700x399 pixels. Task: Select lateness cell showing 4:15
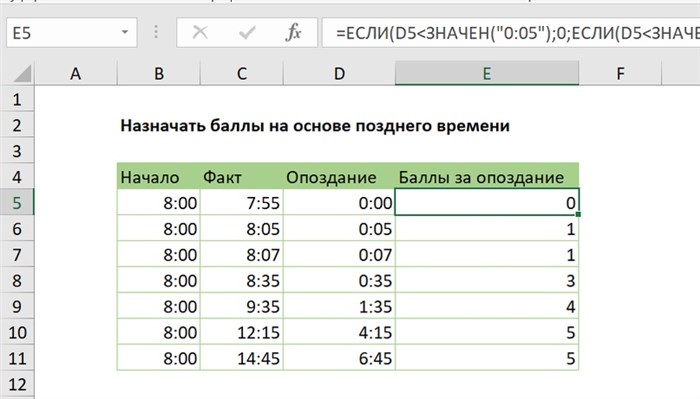[x=339, y=332]
